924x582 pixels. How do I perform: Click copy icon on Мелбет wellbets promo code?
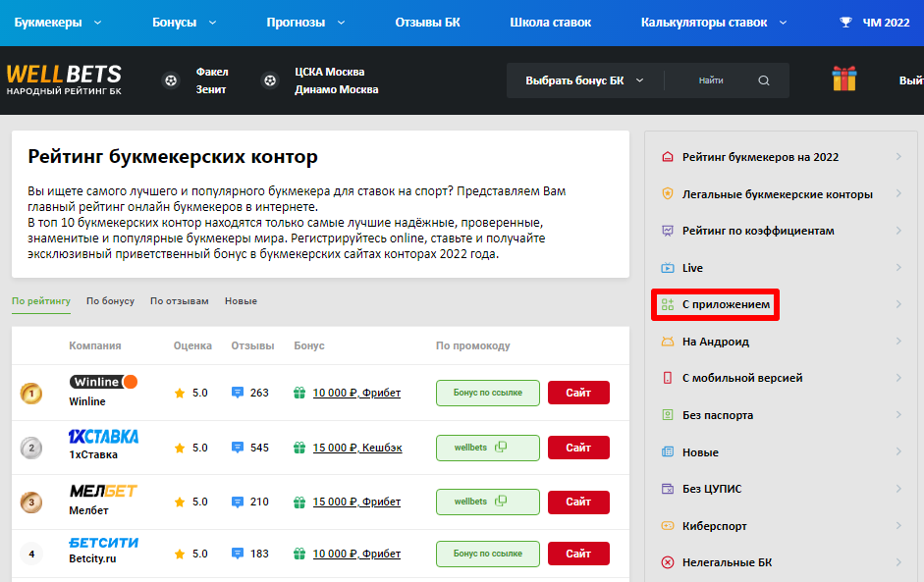pyautogui.click(x=501, y=501)
